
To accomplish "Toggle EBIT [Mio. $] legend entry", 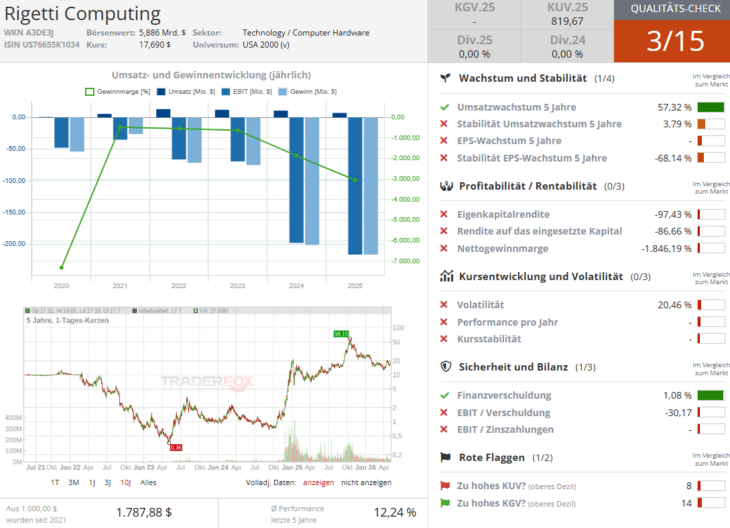I will pyautogui.click(x=247, y=92).
